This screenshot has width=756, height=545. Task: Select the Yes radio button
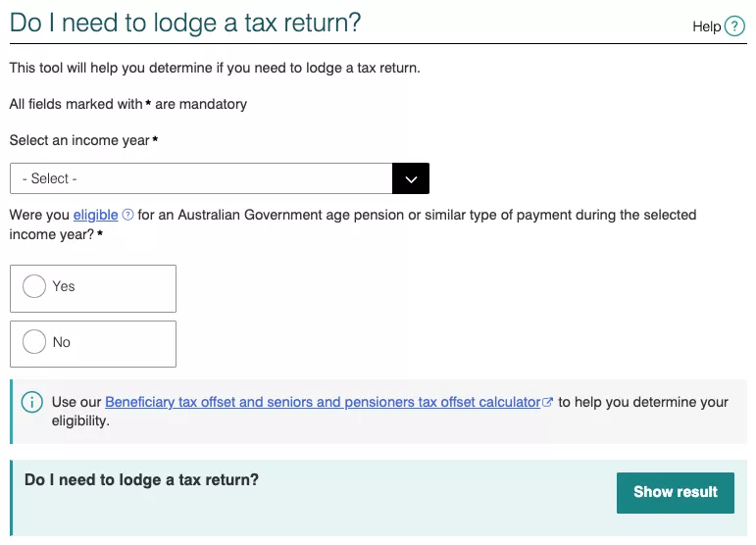[x=34, y=286]
